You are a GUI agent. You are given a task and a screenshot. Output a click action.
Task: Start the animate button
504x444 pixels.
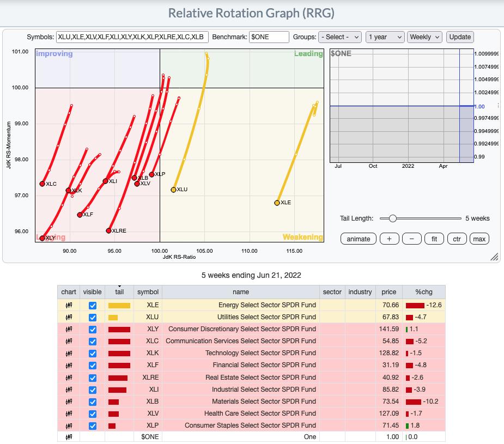pyautogui.click(x=359, y=239)
